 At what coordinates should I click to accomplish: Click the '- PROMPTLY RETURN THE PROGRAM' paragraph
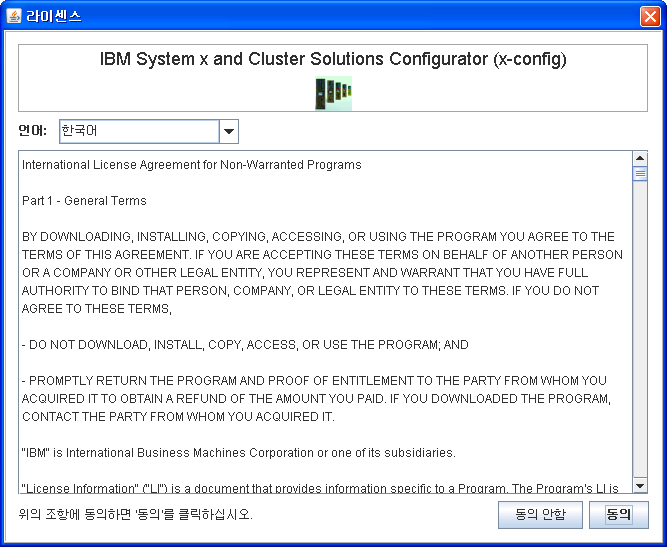316,399
